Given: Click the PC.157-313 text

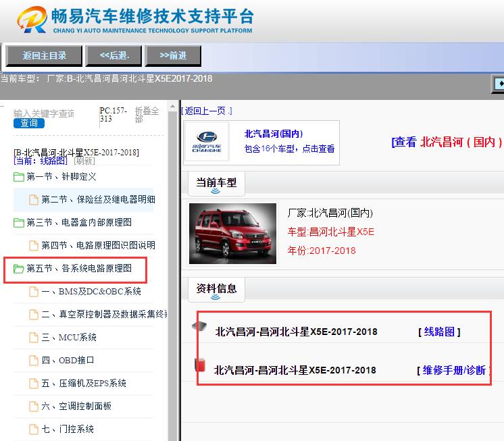Looking at the screenshot, I should 114,115.
